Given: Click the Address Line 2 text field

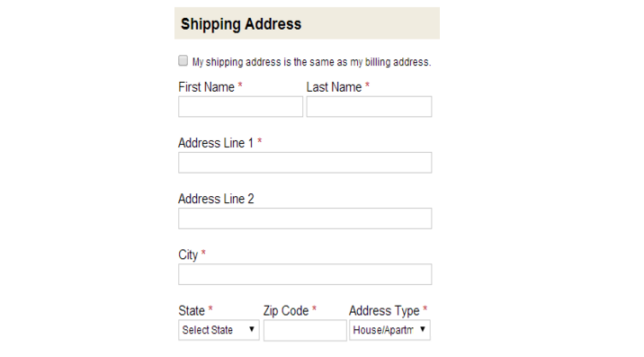Looking at the screenshot, I should coord(305,219).
